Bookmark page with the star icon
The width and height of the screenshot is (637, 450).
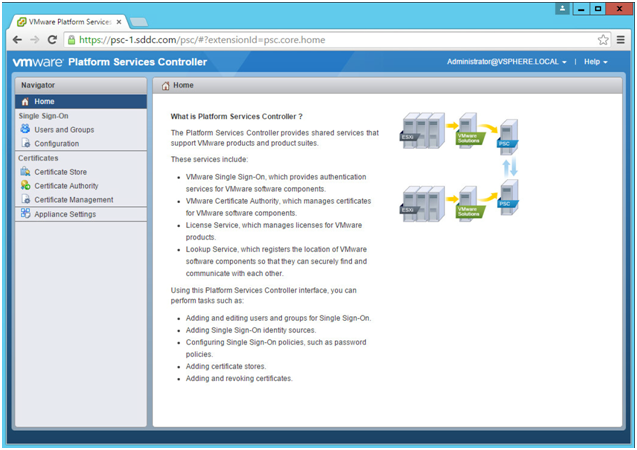click(603, 40)
